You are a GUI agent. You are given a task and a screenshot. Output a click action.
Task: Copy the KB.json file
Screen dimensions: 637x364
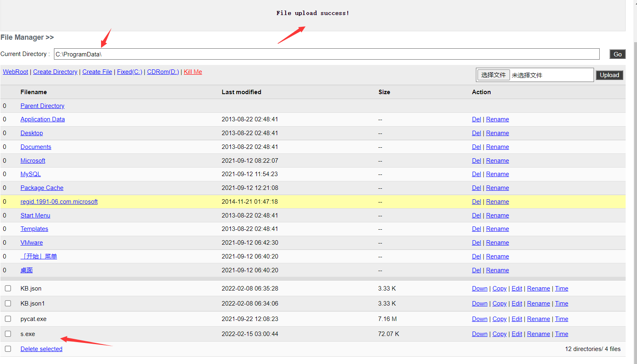coord(499,289)
